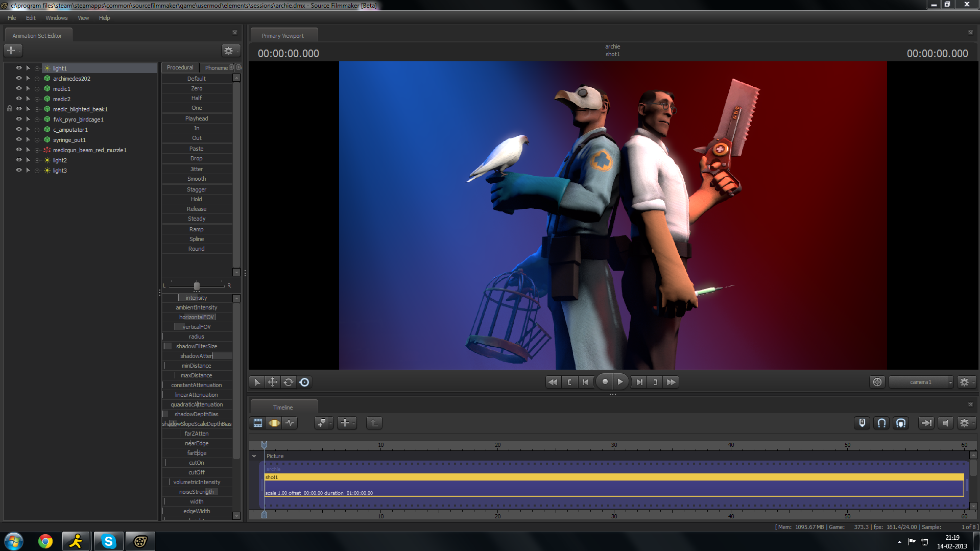Viewport: 980px width, 551px height.
Task: Expand the medic1 tree item
Action: [x=37, y=89]
